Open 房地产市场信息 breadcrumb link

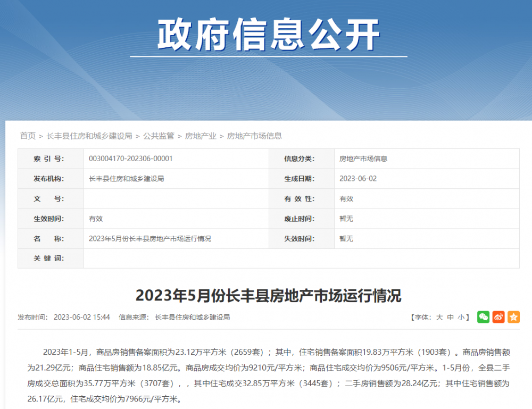click(254, 136)
